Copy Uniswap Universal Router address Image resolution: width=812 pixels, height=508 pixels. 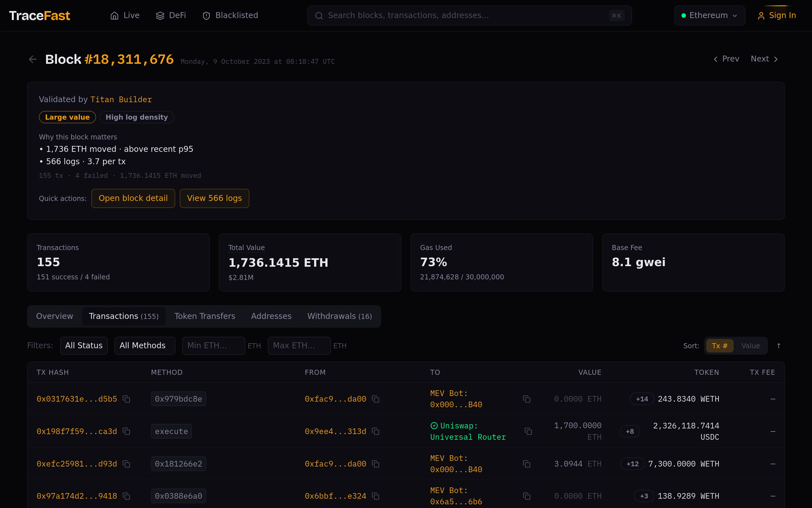click(x=528, y=432)
